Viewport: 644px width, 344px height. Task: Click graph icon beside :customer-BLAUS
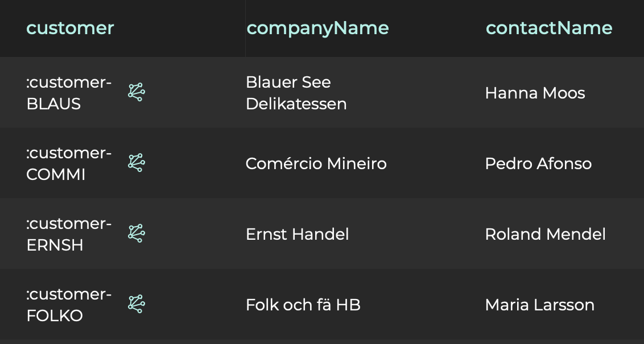coord(137,92)
